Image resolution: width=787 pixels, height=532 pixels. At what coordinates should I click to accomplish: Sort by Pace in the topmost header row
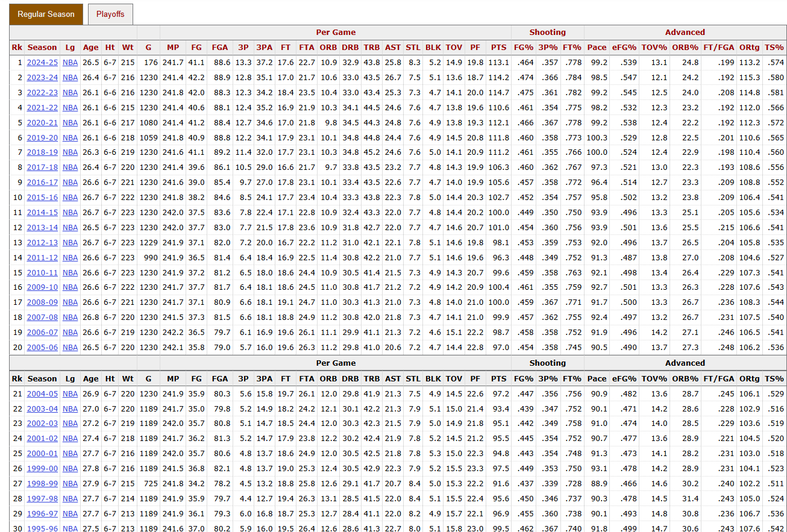[x=597, y=48]
